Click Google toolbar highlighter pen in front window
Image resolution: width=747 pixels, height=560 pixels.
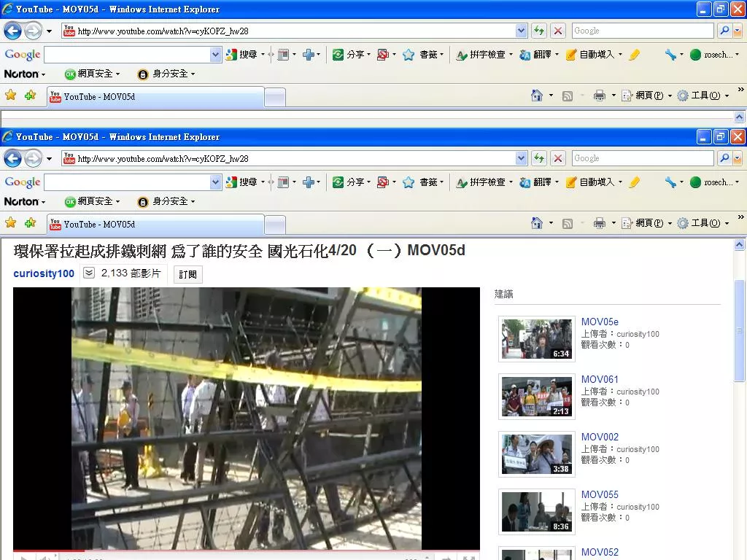(x=634, y=182)
